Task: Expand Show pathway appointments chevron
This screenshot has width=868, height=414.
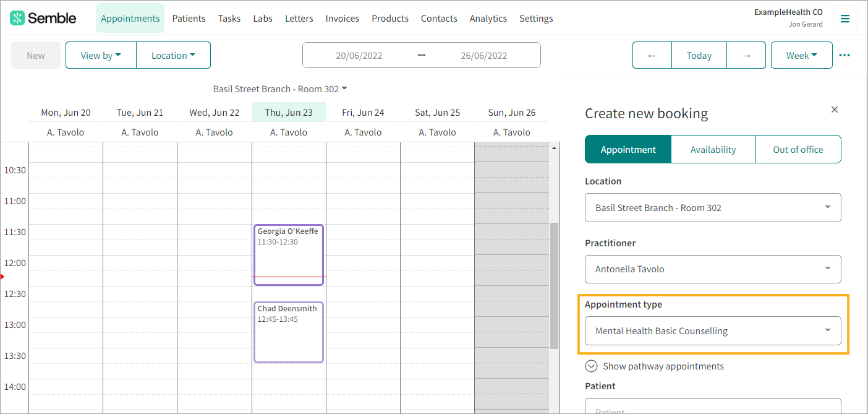Action: 591,366
